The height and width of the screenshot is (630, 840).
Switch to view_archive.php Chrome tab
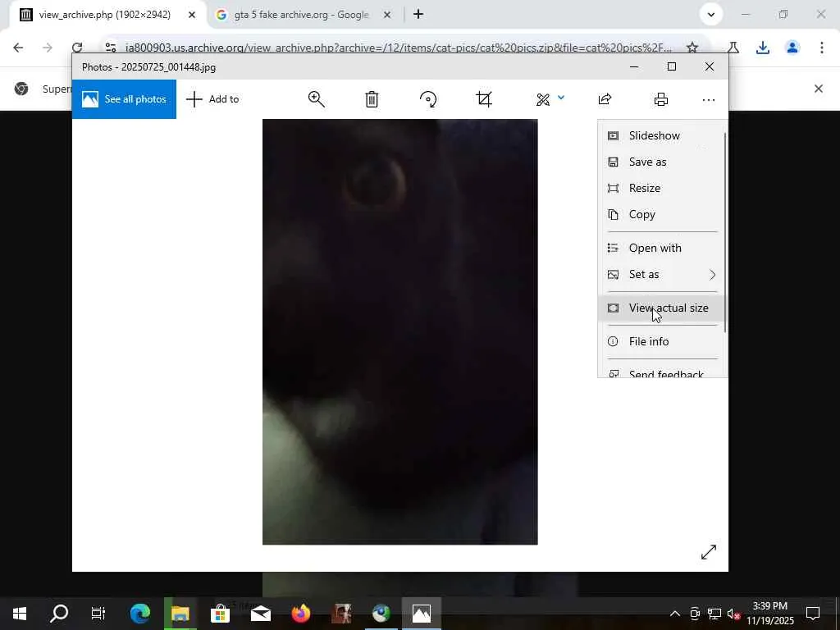point(104,15)
